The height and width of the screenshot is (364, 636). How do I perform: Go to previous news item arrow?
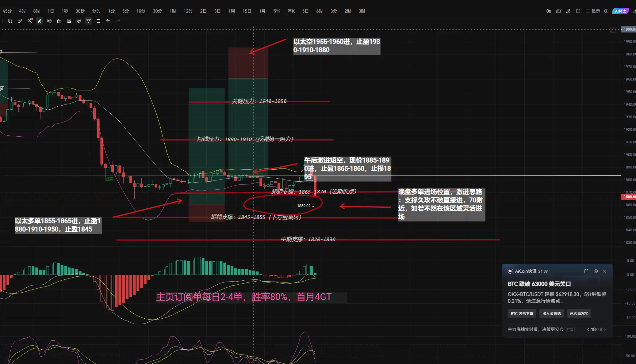(x=588, y=329)
